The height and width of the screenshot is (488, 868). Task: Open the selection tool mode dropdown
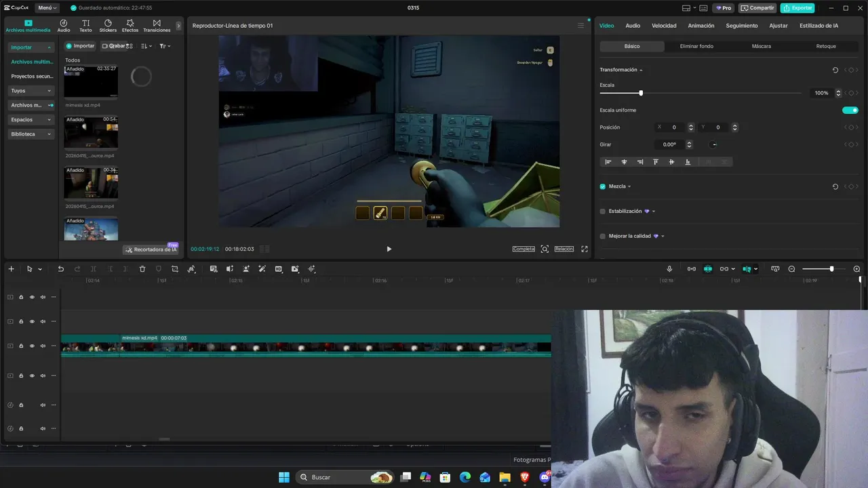point(40,269)
